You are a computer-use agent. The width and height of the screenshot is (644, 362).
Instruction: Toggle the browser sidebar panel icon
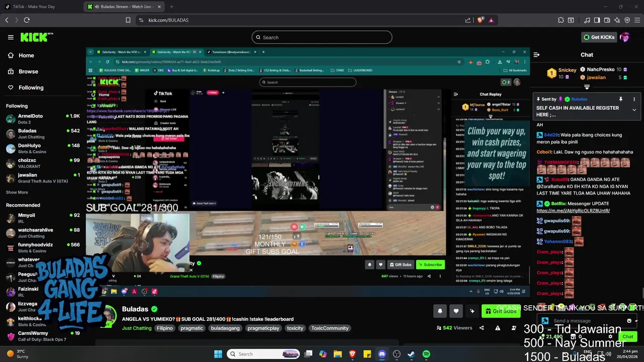[x=597, y=20]
